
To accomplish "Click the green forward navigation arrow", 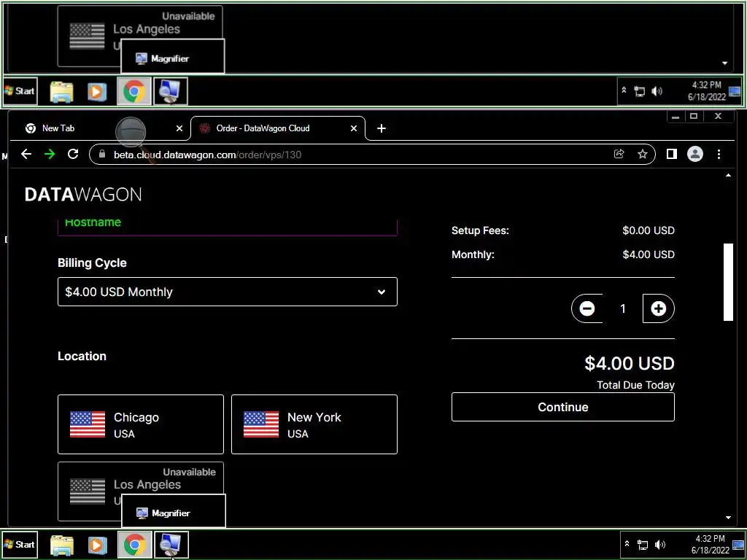I will point(50,154).
